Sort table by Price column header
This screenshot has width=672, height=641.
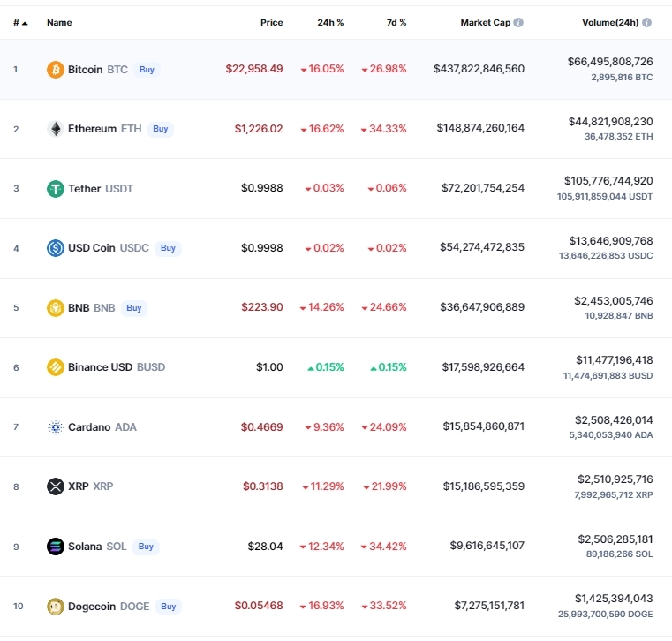click(271, 22)
